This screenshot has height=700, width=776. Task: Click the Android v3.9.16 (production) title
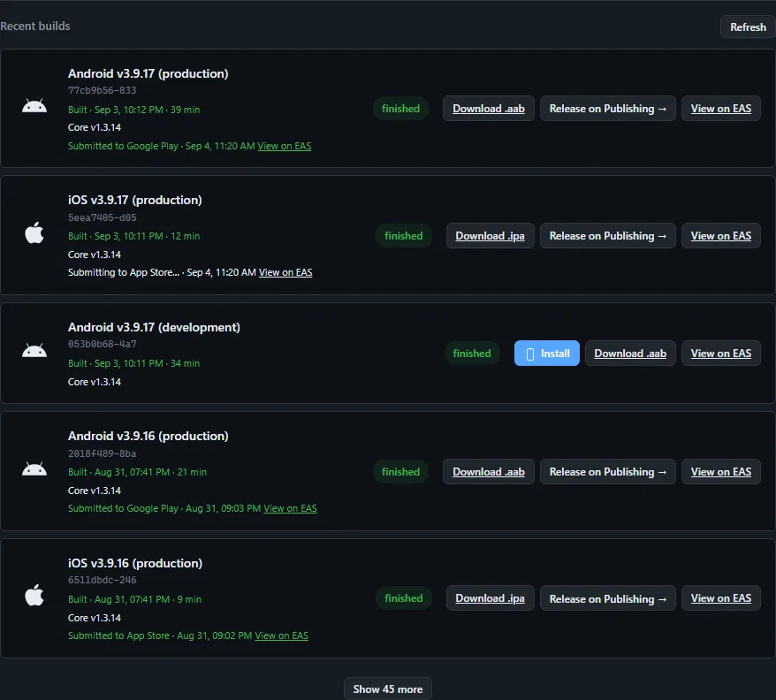(x=148, y=436)
